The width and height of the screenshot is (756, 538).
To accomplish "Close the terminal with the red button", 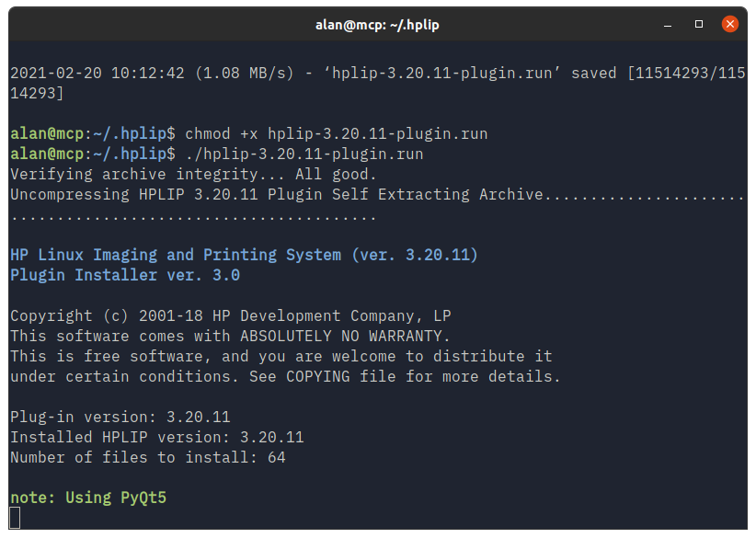I will [x=730, y=24].
